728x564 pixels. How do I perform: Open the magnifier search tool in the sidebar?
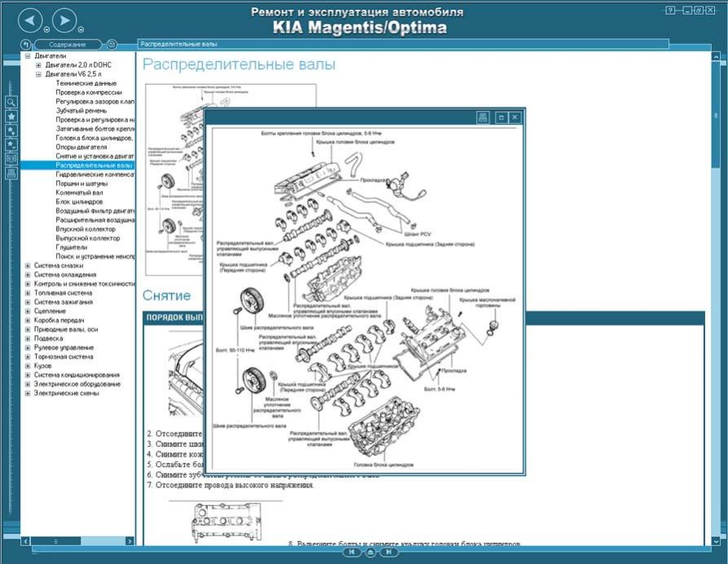11,102
